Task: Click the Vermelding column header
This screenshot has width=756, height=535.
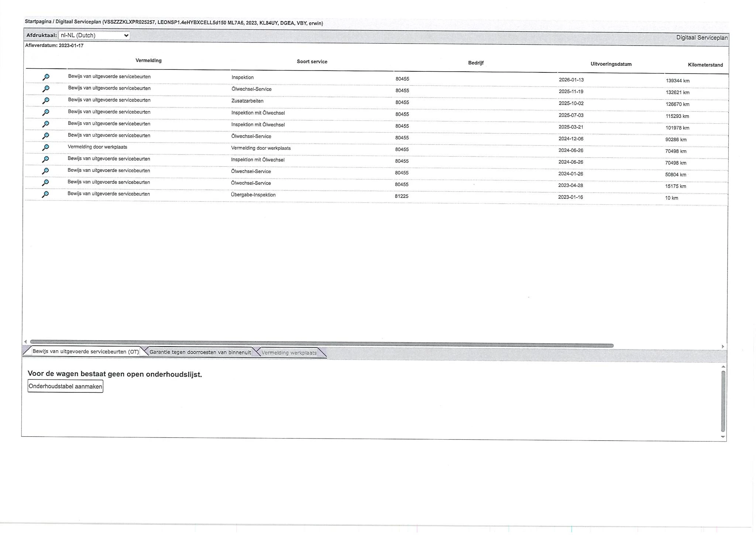Action: point(148,61)
